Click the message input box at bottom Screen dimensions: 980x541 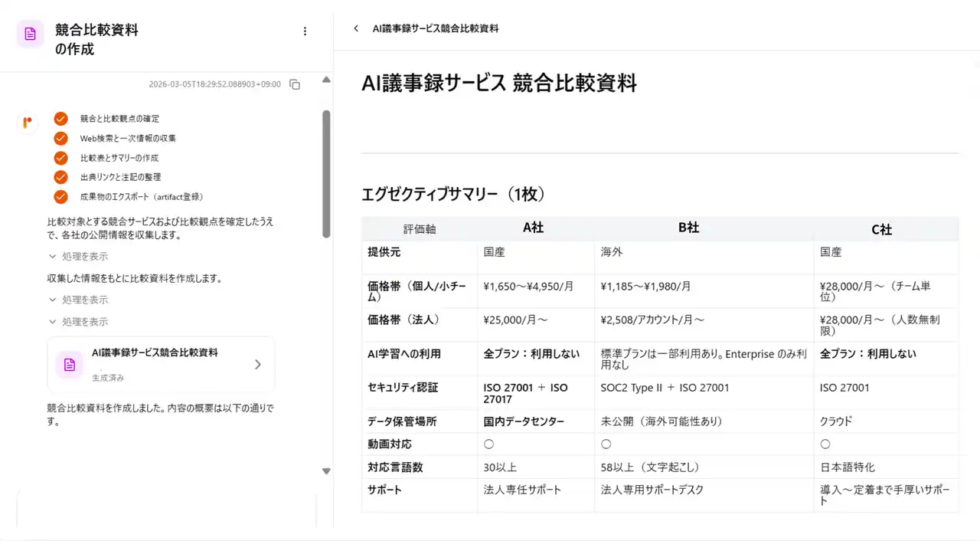[x=166, y=510]
